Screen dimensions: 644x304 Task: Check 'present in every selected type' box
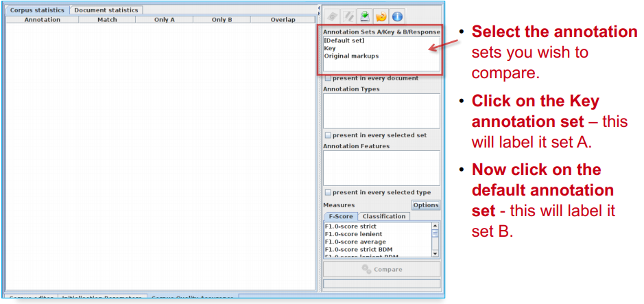tap(328, 193)
